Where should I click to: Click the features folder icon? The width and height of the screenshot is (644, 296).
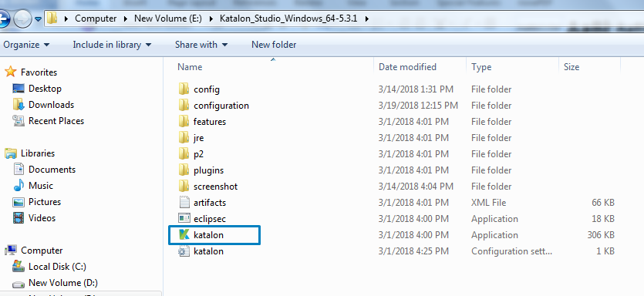(184, 122)
